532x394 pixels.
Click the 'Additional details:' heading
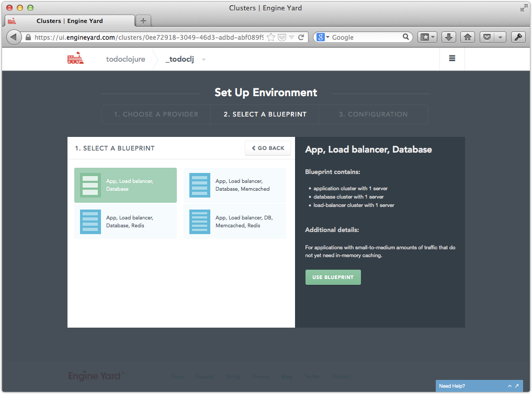point(332,230)
